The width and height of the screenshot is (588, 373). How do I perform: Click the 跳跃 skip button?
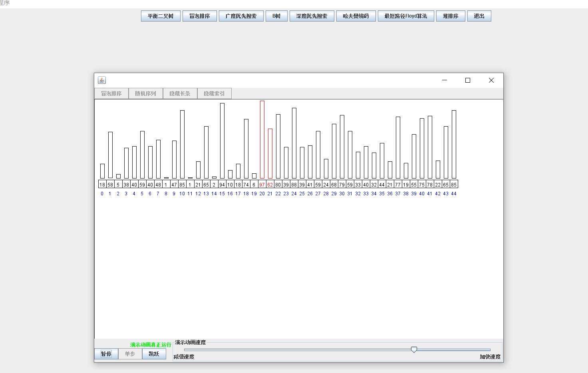pyautogui.click(x=154, y=354)
